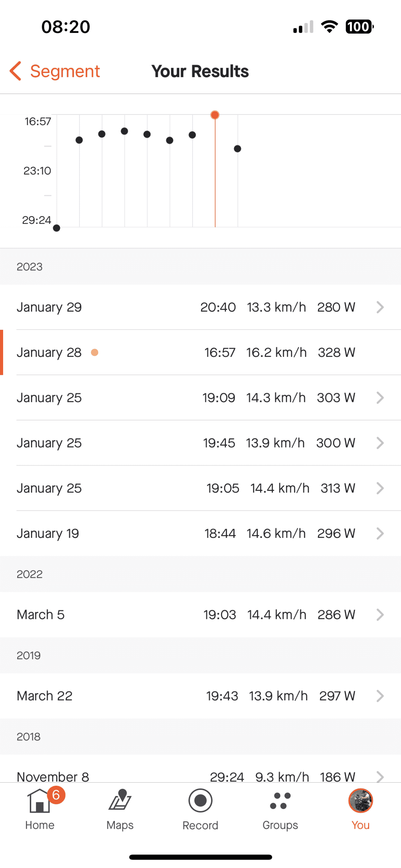Tap the 6 notifications badge on Home
Viewport: 401px width, 868px height.
click(x=56, y=795)
